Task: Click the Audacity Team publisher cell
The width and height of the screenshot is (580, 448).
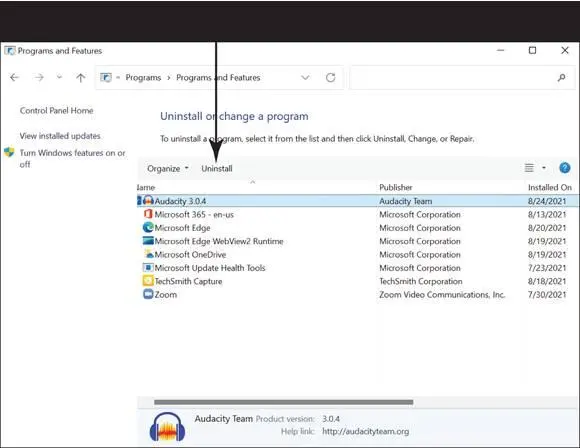Action: coord(406,201)
